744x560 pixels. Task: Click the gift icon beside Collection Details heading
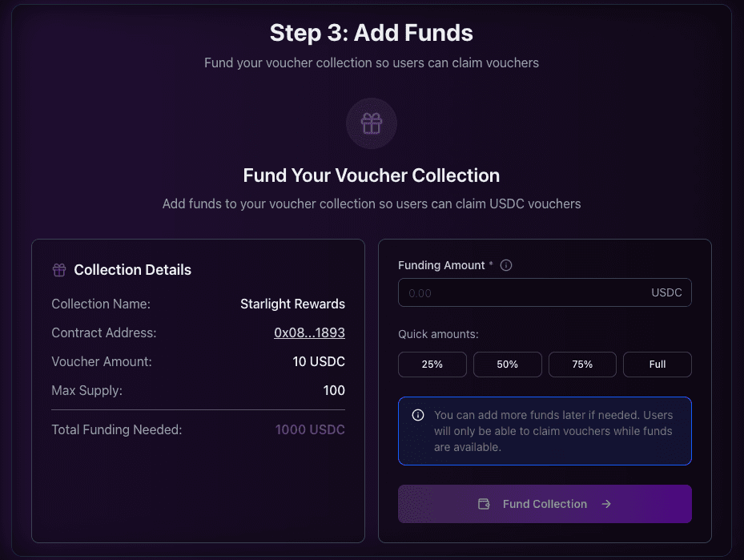(58, 270)
